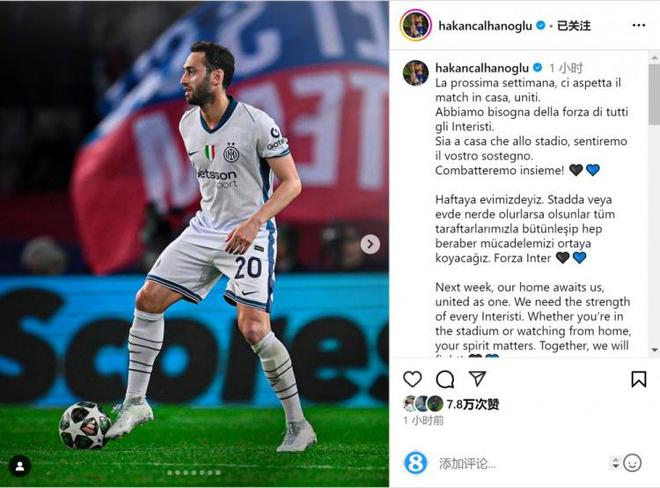Open hakancalhanoglu username in header

point(485,26)
